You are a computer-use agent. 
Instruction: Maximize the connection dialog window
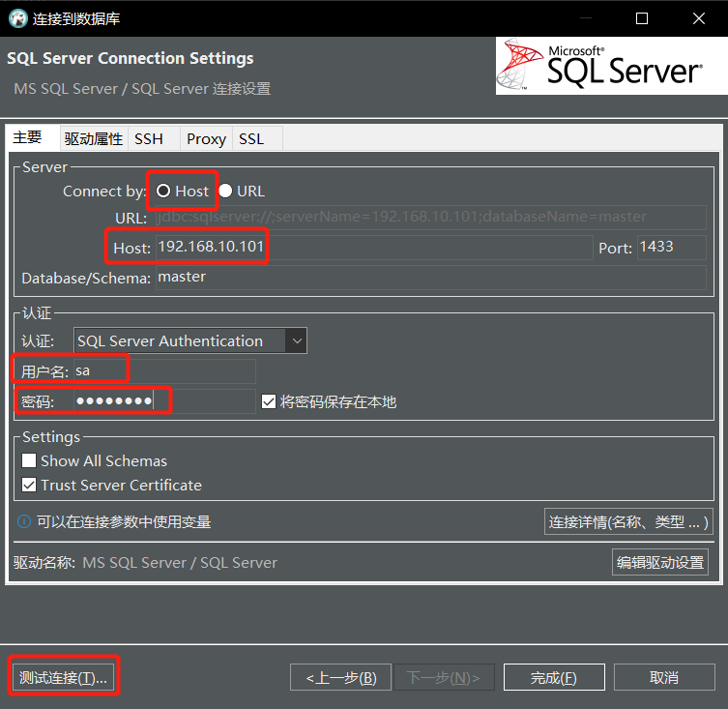click(x=642, y=18)
